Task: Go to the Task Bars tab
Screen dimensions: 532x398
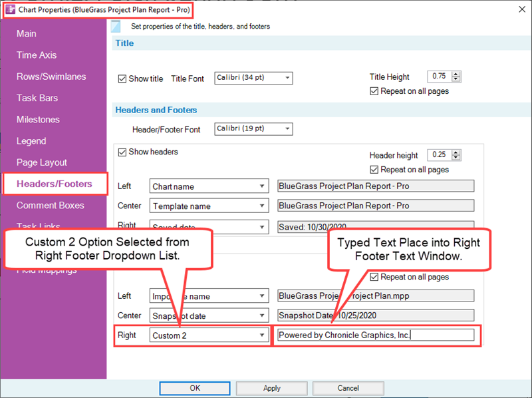Action: [37, 98]
